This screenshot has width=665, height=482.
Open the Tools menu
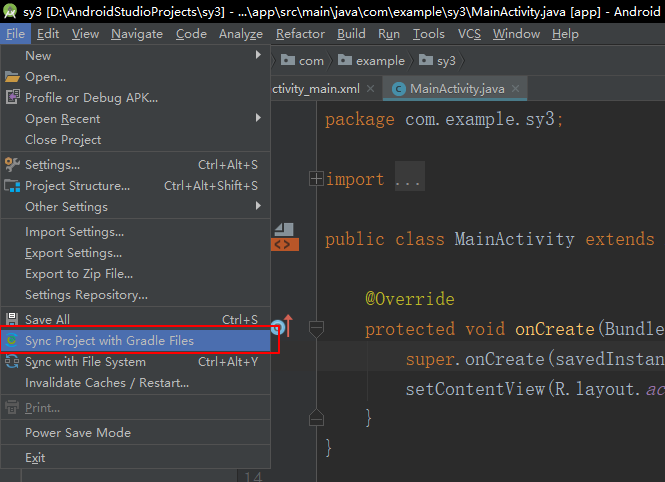pos(429,34)
